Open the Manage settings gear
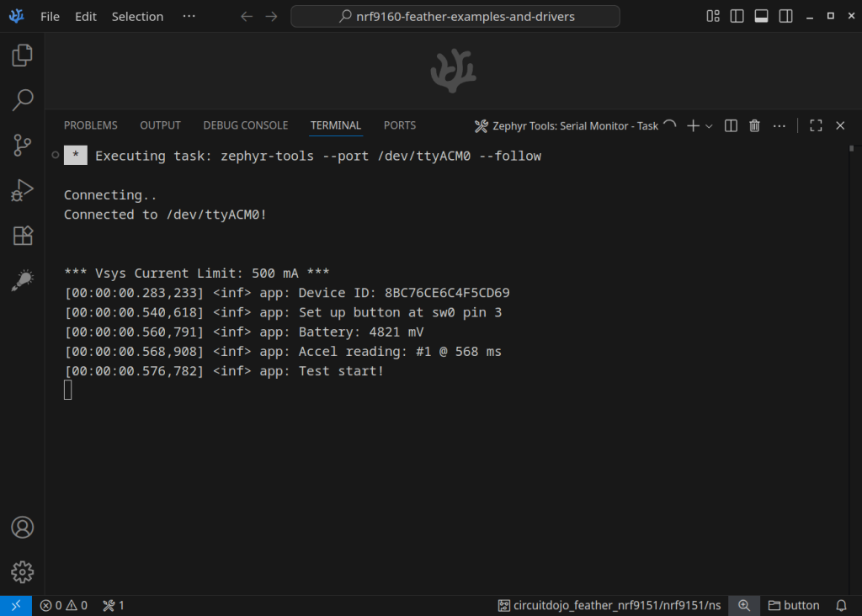 (23, 571)
